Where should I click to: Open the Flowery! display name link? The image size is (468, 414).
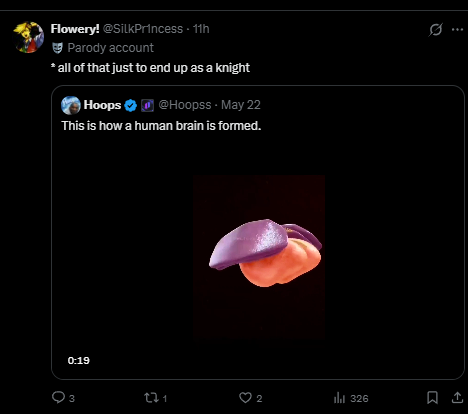point(75,29)
